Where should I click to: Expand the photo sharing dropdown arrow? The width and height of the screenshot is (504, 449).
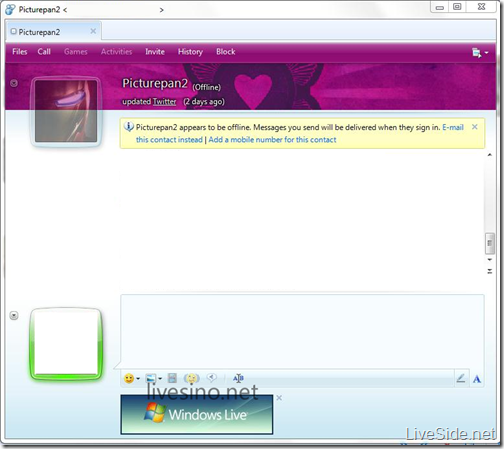tap(160, 379)
